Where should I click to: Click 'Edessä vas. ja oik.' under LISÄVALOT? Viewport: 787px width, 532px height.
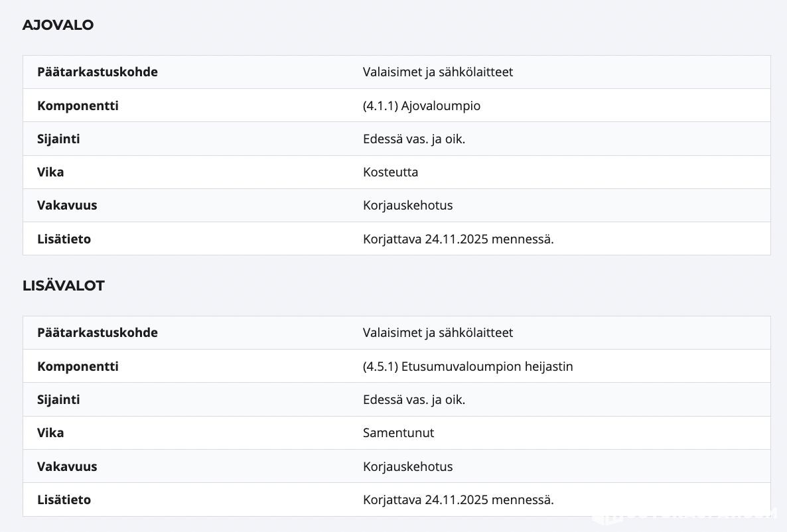click(x=414, y=400)
